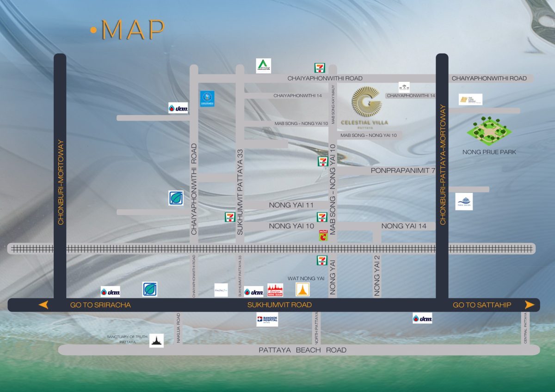Select the Nong Prue Park green illustration
Screen dimensions: 555x392
(x=489, y=130)
